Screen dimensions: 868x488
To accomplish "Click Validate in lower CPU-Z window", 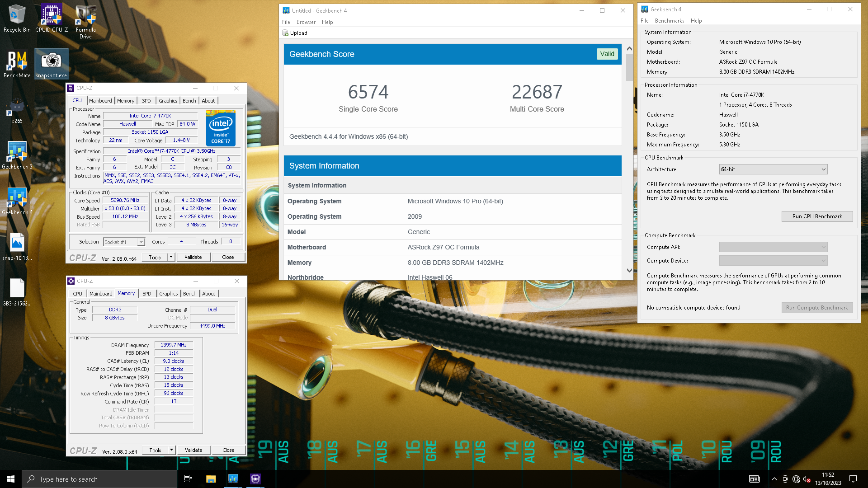I will pos(193,450).
